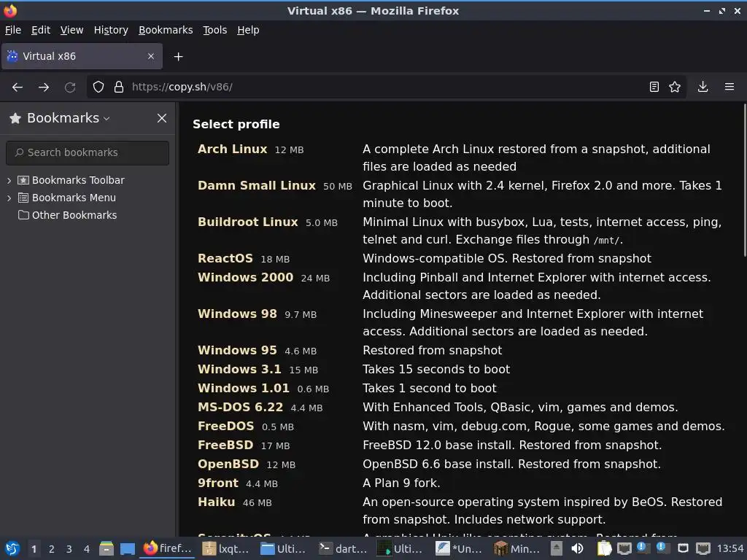The height and width of the screenshot is (560, 747).
Task: Open the tracking protection shield icon
Action: coord(98,87)
